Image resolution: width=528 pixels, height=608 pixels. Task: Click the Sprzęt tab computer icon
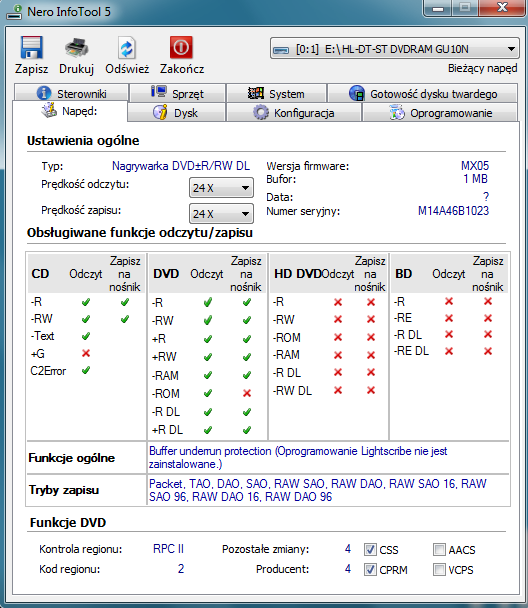click(x=159, y=92)
